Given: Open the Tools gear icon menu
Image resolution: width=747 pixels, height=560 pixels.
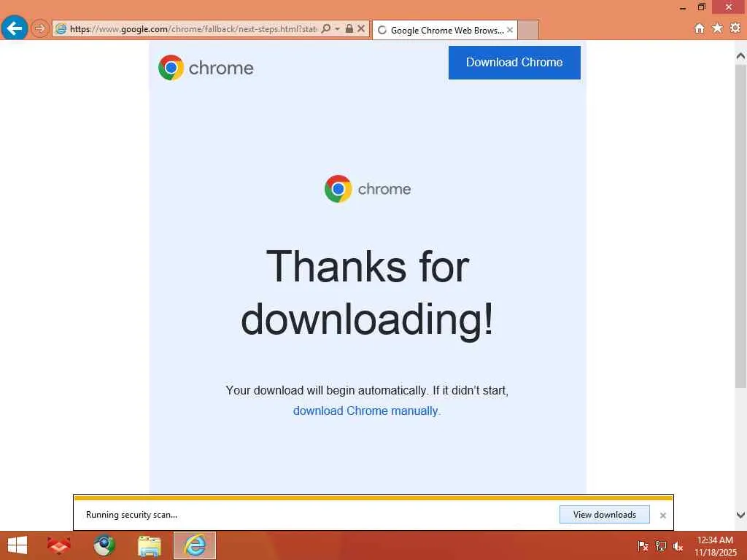Looking at the screenshot, I should coord(735,28).
